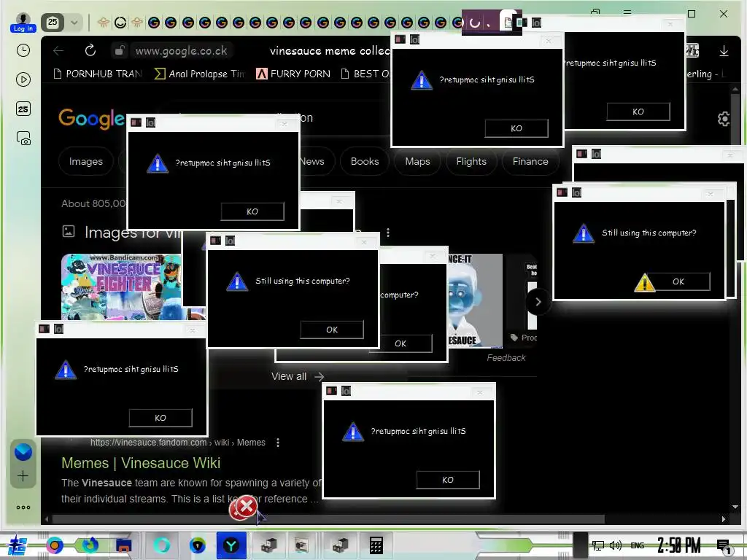Click the vertical scrollbar down arrow
This screenshot has width=747, height=560.
coord(735,507)
